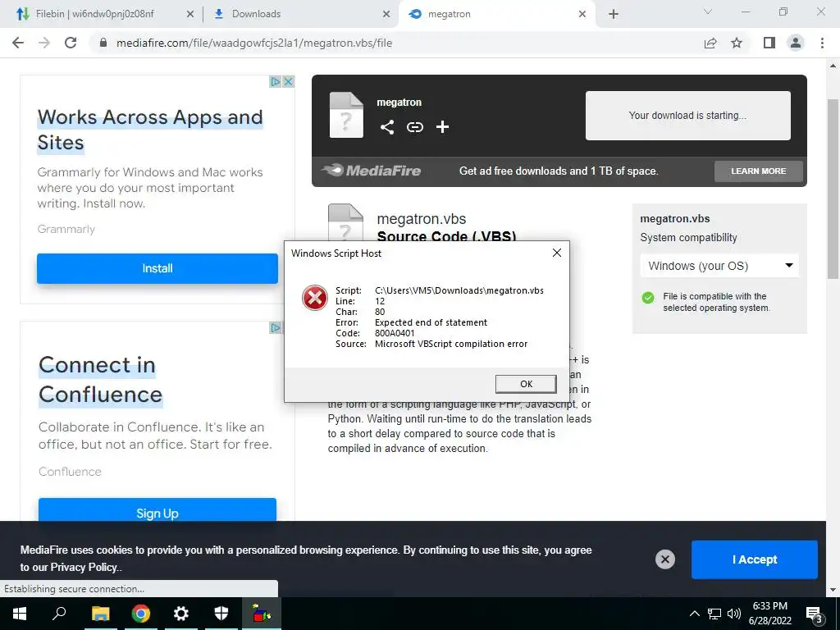Click 'System compatibility' label
Image resolution: width=840 pixels, height=630 pixels.
(688, 237)
